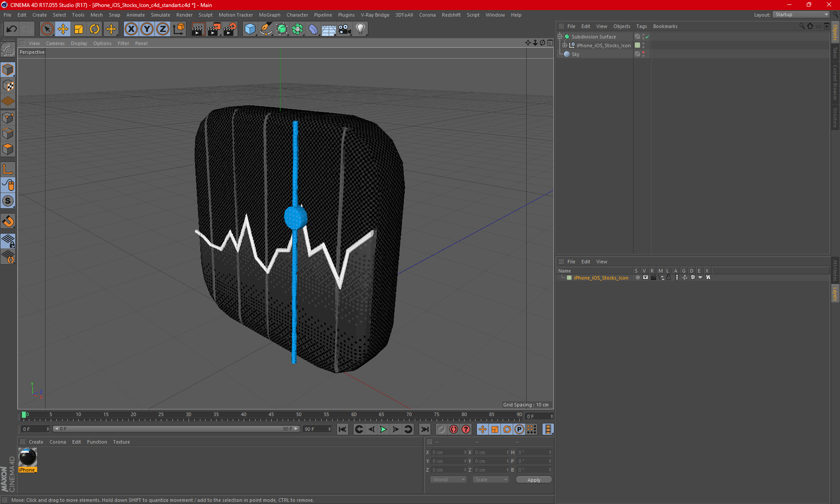Add a Floor environment object
Image resolution: width=840 pixels, height=504 pixels.
tap(329, 29)
